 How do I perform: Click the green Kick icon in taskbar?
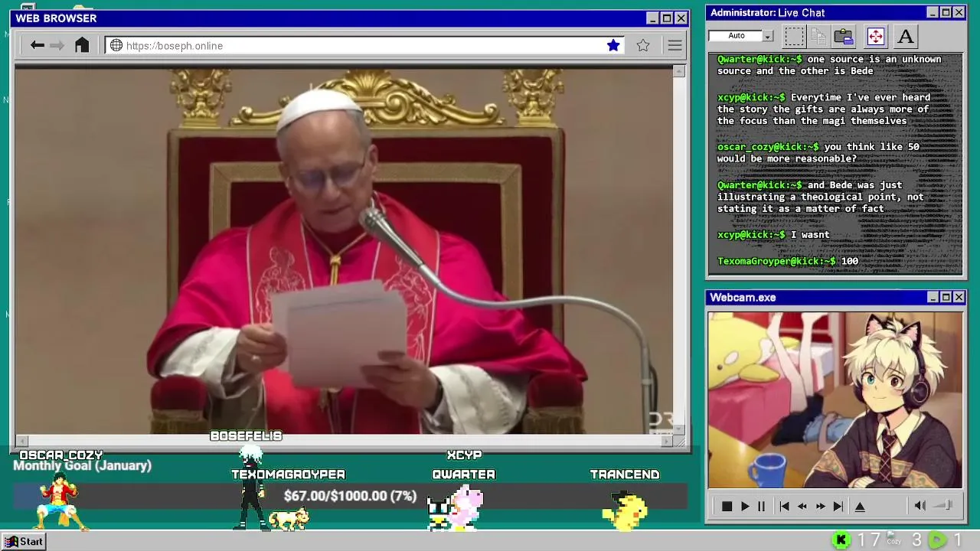841,540
